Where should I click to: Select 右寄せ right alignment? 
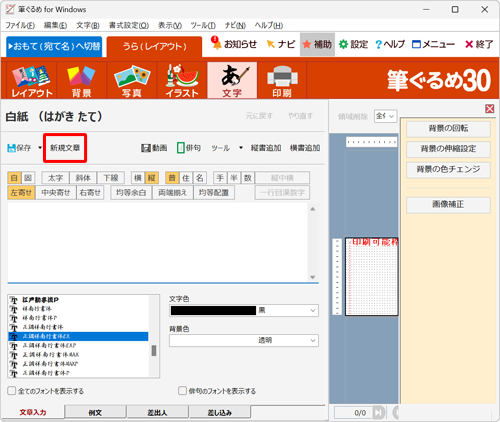90,192
